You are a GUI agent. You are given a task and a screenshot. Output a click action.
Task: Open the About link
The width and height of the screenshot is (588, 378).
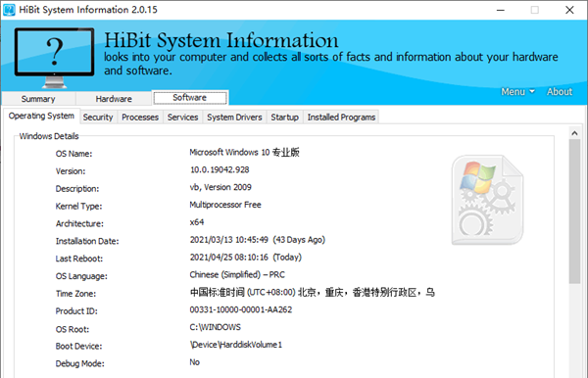(560, 92)
